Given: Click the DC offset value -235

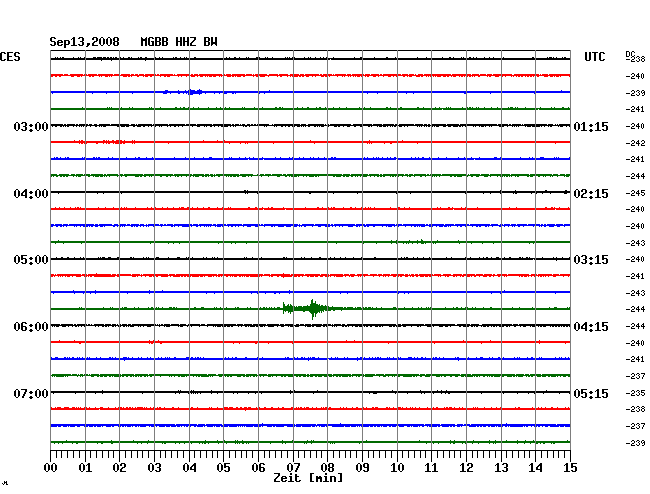Looking at the screenshot, I should [635, 393].
